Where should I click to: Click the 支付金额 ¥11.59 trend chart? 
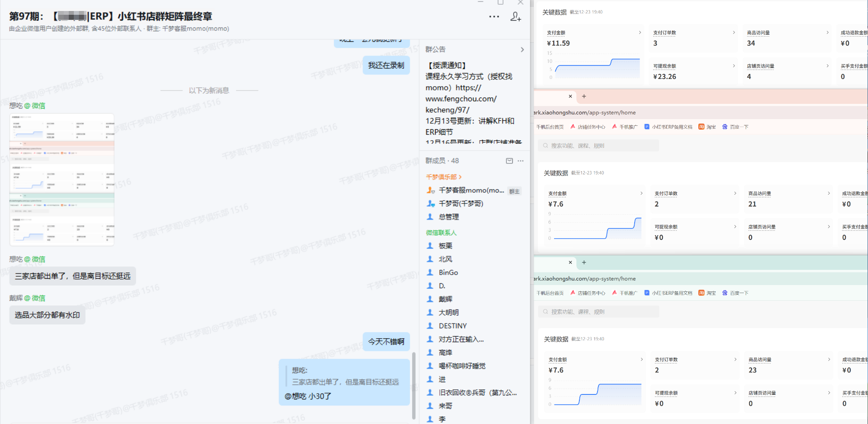[594, 65]
